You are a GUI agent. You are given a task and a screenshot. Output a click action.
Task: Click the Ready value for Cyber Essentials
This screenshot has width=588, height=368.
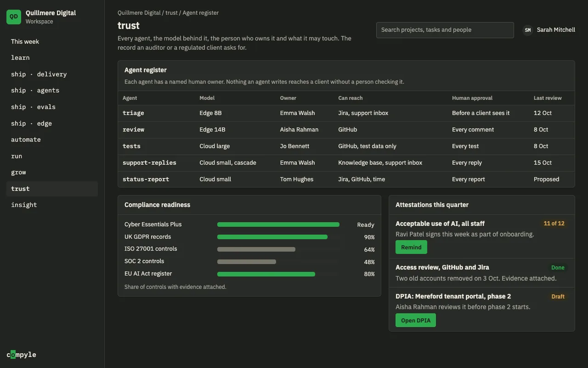pyautogui.click(x=366, y=225)
